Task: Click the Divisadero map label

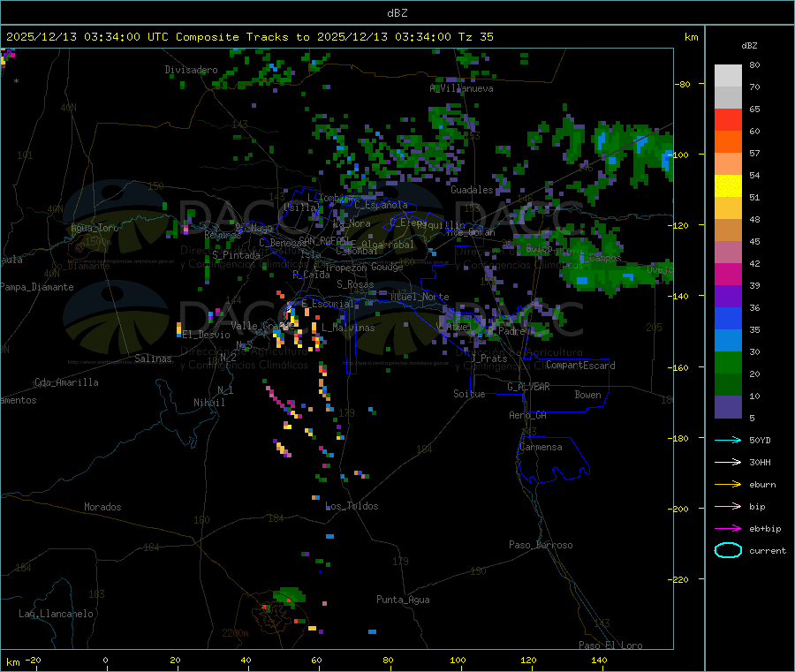Action: click(x=191, y=70)
